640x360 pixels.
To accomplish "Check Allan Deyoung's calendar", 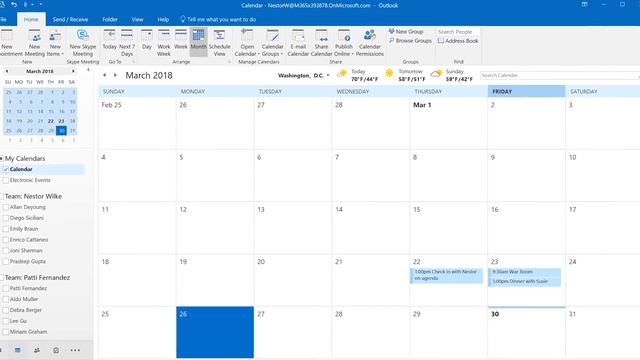I will click(x=6, y=207).
